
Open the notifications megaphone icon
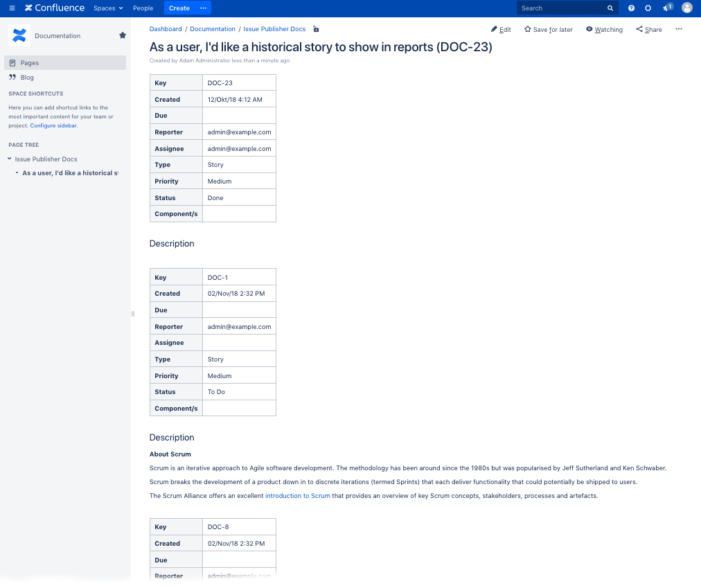tap(666, 8)
